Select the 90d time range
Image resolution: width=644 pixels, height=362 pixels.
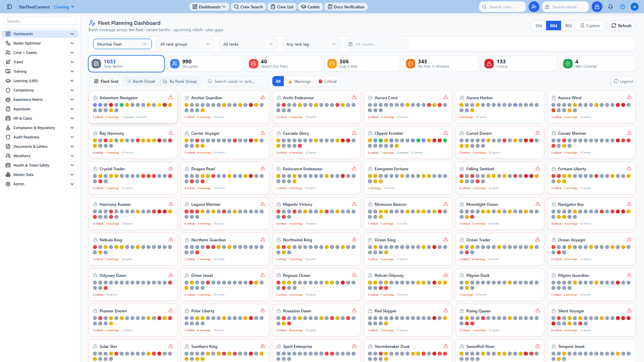click(x=568, y=25)
